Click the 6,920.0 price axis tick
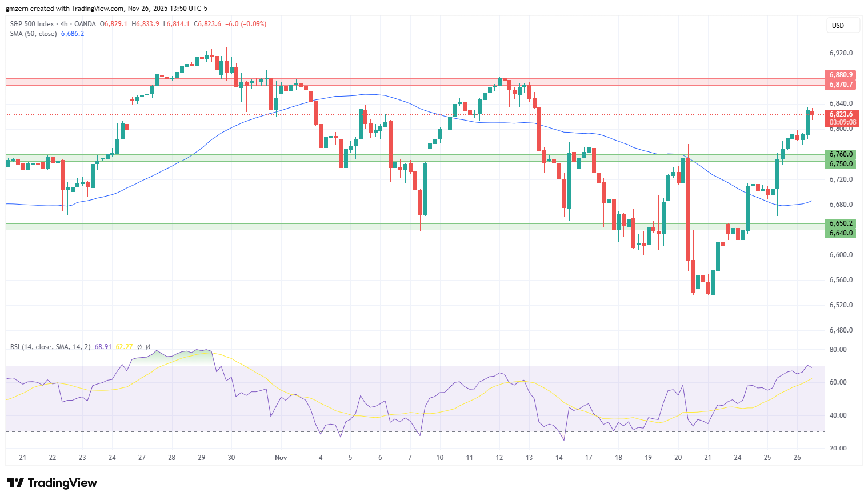This screenshot has height=500, width=868. (841, 53)
